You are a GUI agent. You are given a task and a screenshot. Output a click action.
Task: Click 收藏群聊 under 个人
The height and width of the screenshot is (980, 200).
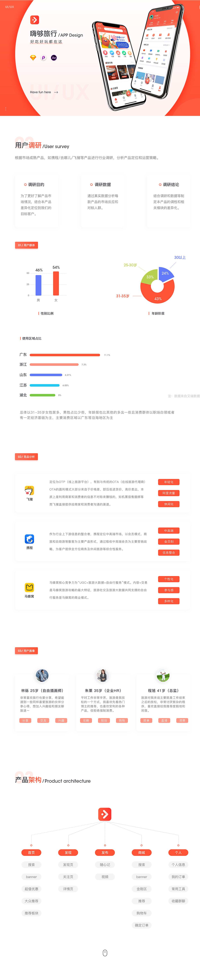[x=178, y=901]
